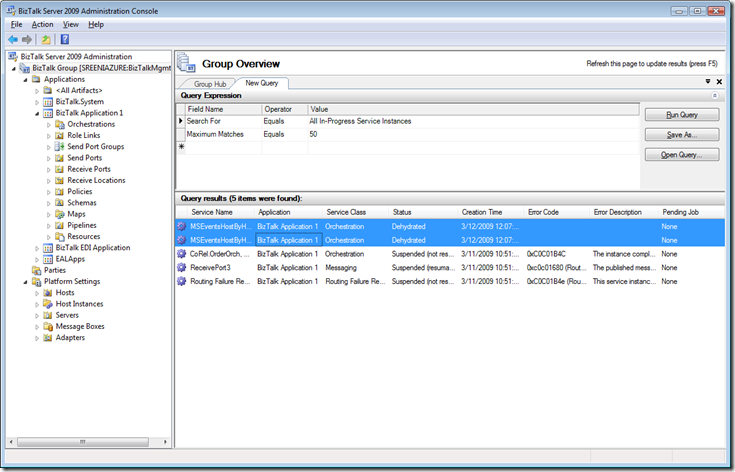Click the Open Query... button
Image resolution: width=735 pixels, height=472 pixels.
pyautogui.click(x=681, y=155)
